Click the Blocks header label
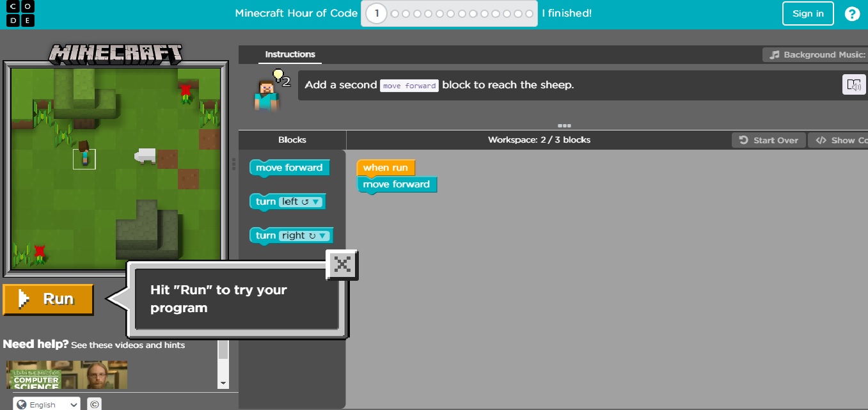Image resolution: width=868 pixels, height=410 pixels. (x=292, y=139)
